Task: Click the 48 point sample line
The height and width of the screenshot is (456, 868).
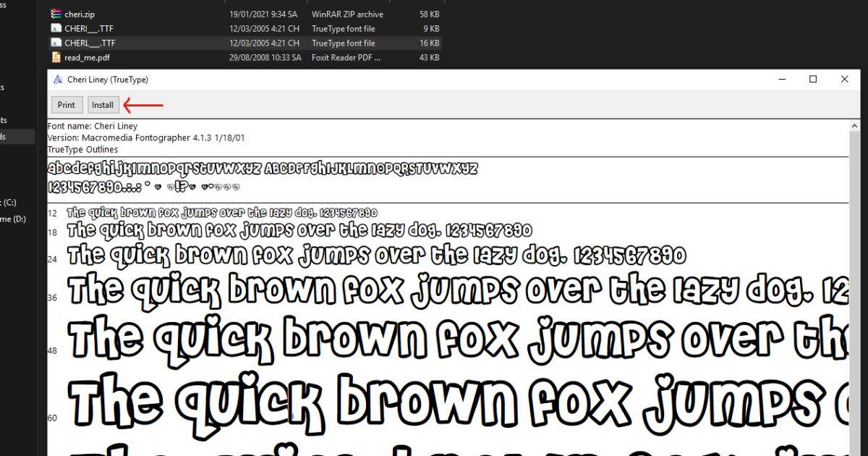Action: (458, 339)
